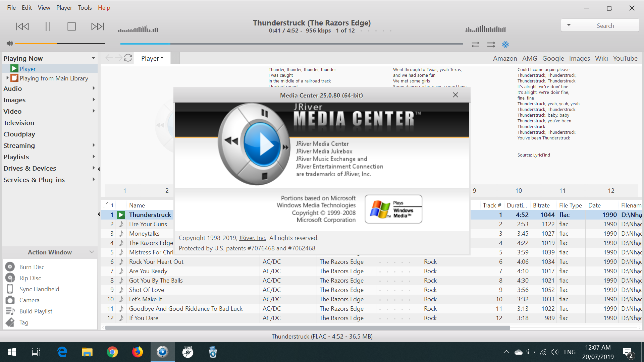This screenshot has height=362, width=644.
Task: Open Task View on the taskbar
Action: click(36, 352)
